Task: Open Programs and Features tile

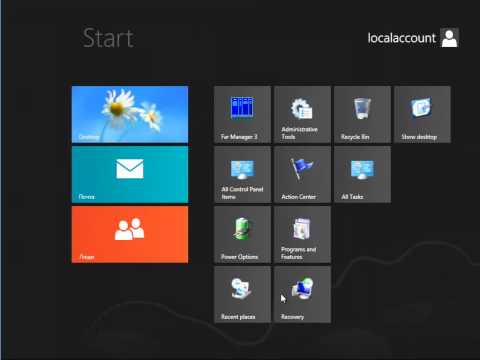Action: 302,234
